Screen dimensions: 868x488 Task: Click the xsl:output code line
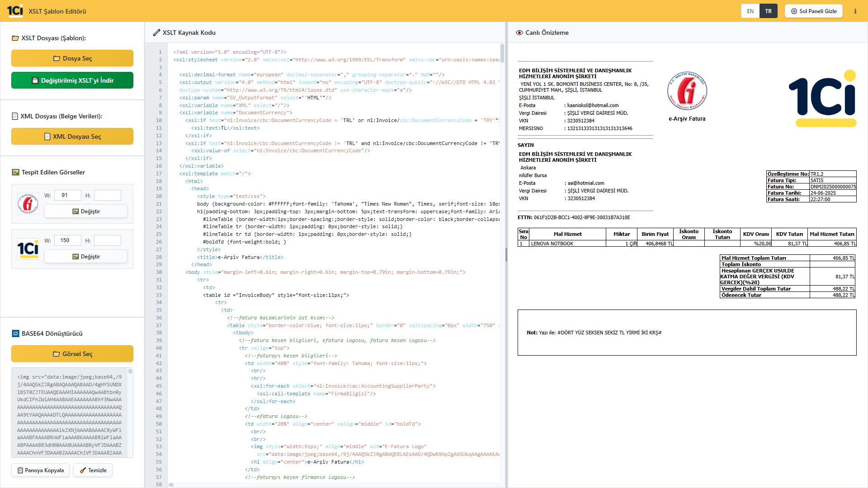pos(339,82)
